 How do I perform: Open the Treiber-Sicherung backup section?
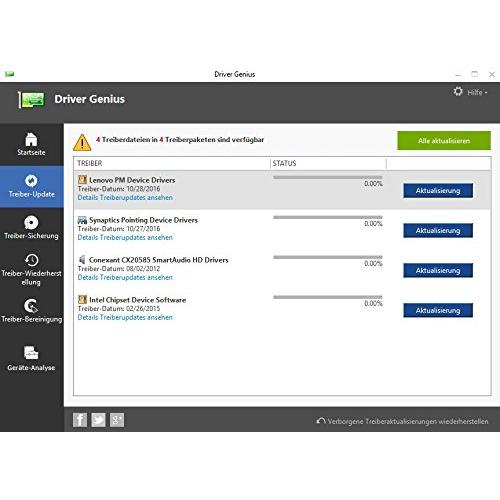[31, 228]
